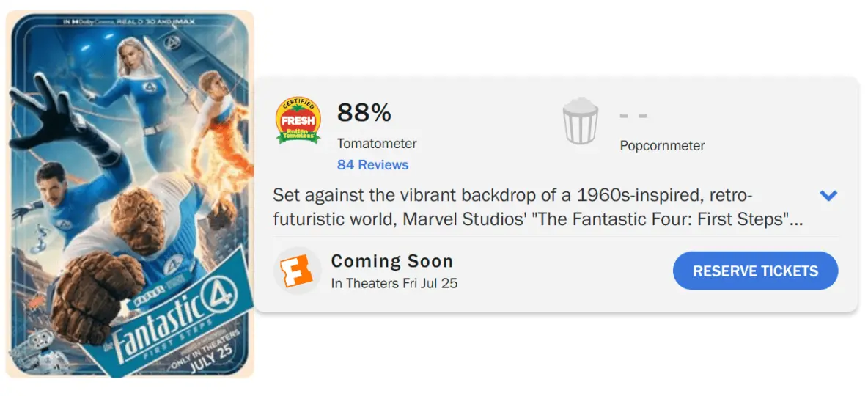Expand the synopsis with the blue chevron
This screenshot has height=396, width=868.
tap(828, 195)
